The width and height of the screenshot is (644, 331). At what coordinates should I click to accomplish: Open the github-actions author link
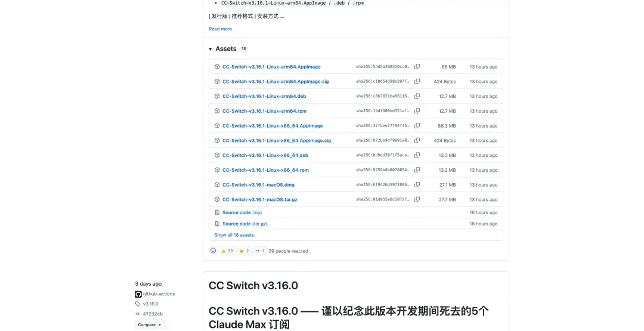click(159, 294)
